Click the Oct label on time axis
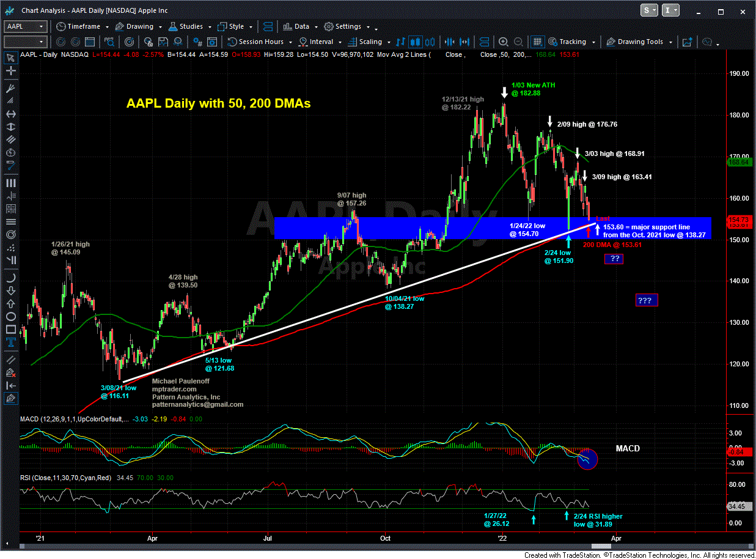 [x=385, y=538]
